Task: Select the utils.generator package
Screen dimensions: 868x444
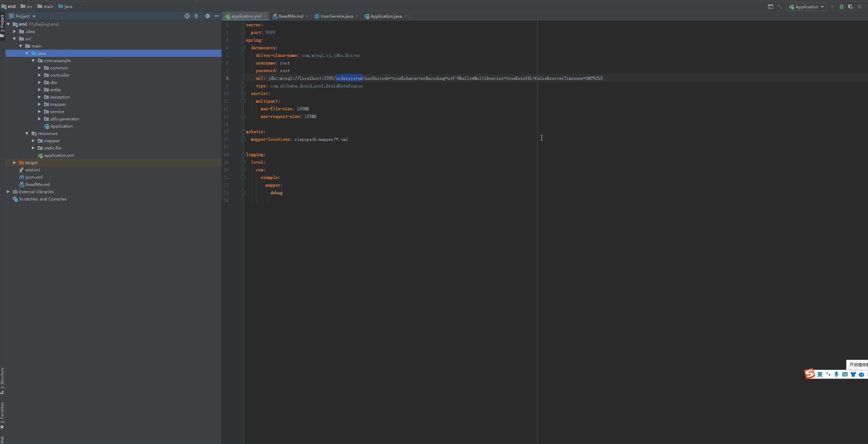Action: (x=64, y=119)
